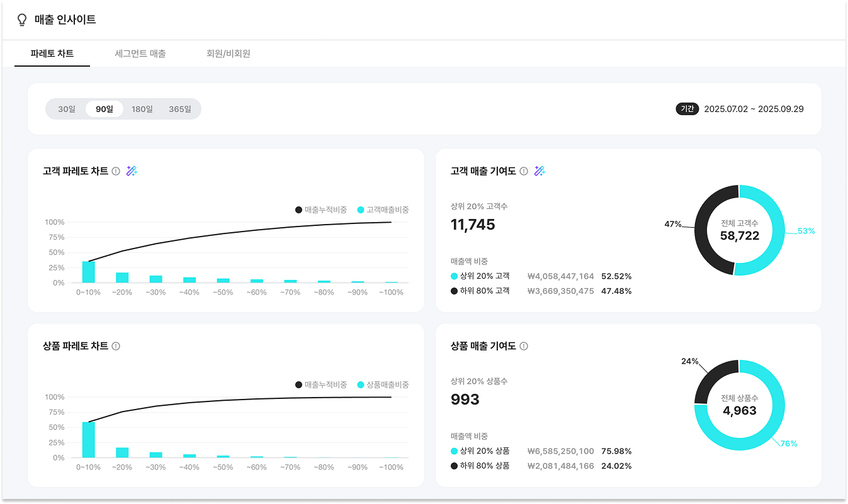Image resolution: width=848 pixels, height=504 pixels.
Task: Switch to the 세그먼트 매출 tab
Action: [x=140, y=53]
